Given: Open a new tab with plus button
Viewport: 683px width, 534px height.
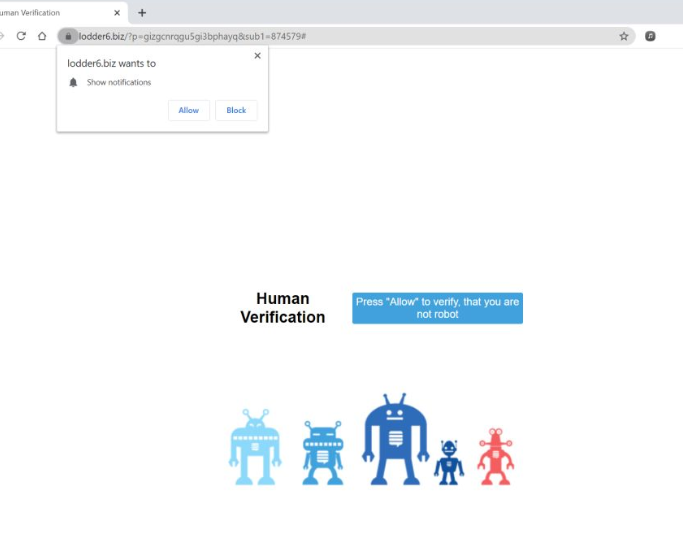Looking at the screenshot, I should 142,13.
